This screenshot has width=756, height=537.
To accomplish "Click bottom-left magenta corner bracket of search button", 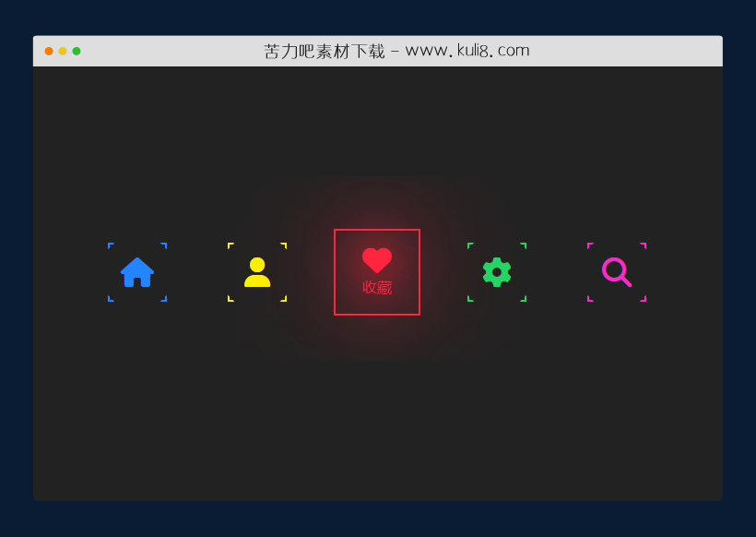I will click(x=589, y=300).
